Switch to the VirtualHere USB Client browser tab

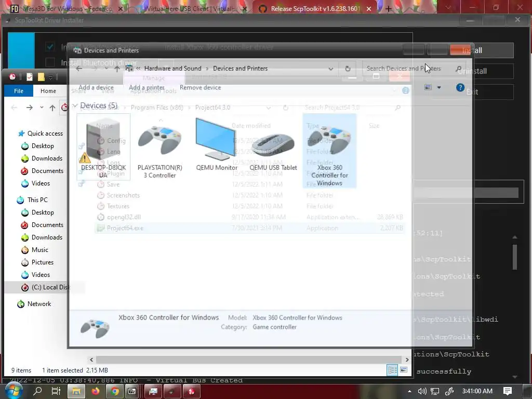point(189,8)
